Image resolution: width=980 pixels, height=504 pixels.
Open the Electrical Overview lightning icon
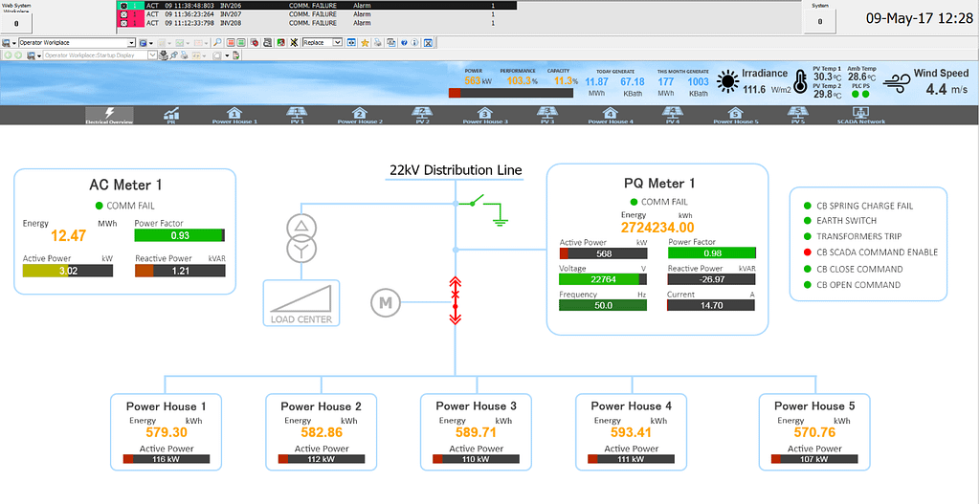coord(108,115)
